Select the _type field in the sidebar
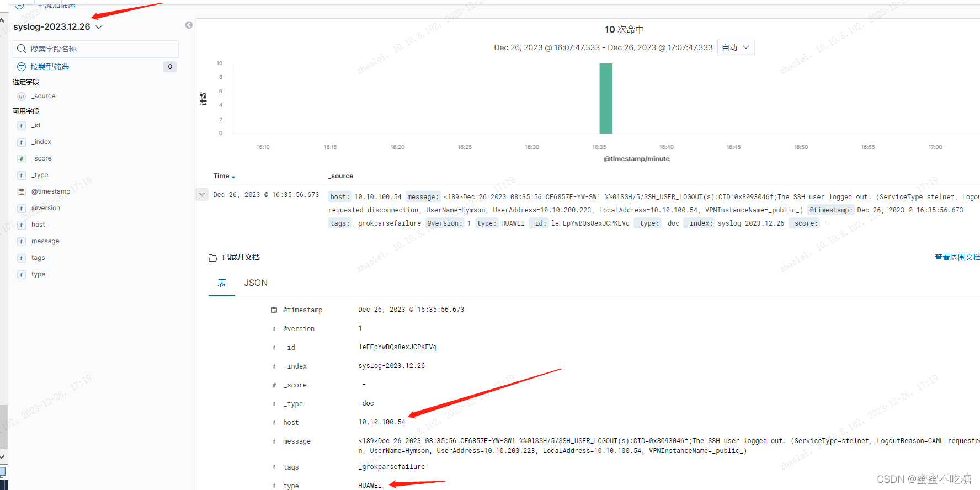980x490 pixels. click(40, 175)
